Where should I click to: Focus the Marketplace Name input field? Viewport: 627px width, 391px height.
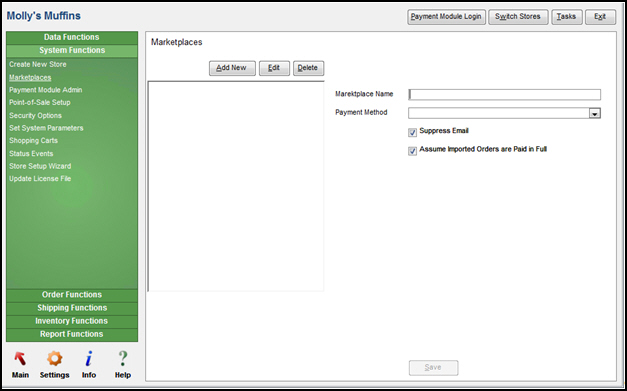point(504,95)
